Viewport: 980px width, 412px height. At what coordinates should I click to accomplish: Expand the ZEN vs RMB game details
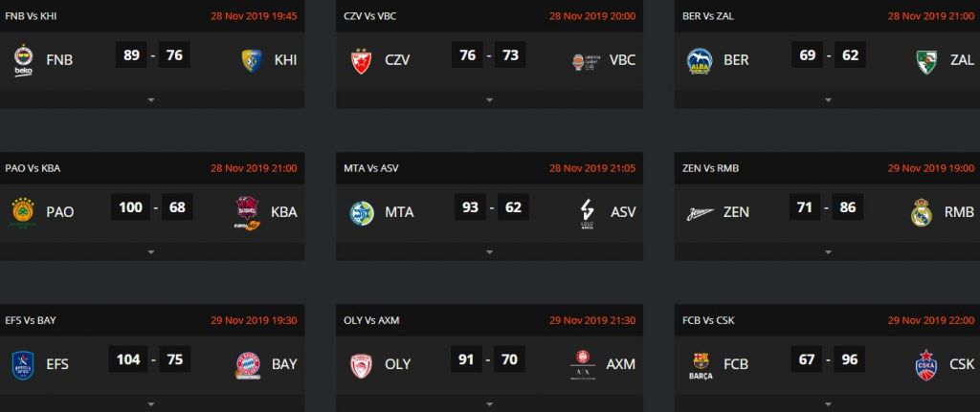click(x=825, y=251)
